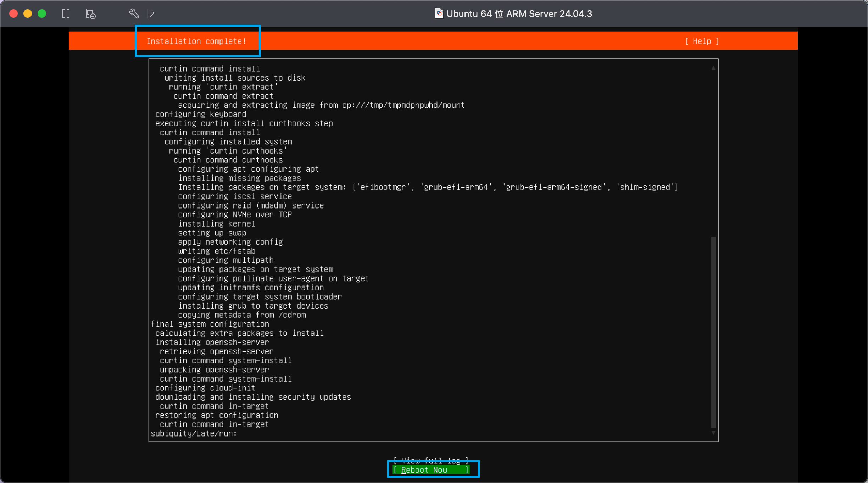Pause the virtual machine with the pause icon
Viewport: 868px width, 483px height.
tap(66, 14)
